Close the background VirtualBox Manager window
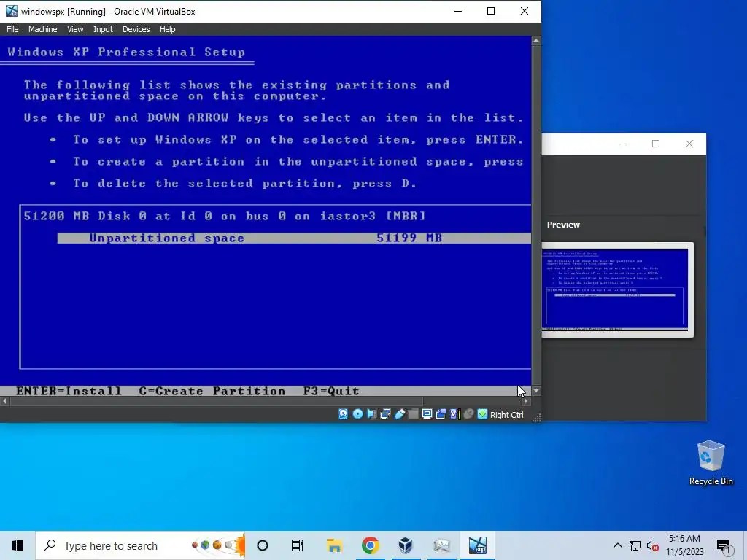 [689, 144]
